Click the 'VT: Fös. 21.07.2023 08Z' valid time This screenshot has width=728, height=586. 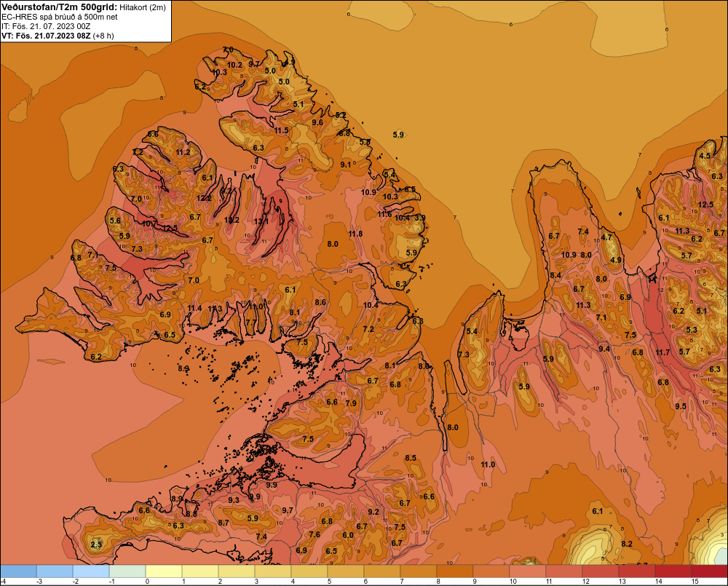pyautogui.click(x=46, y=36)
